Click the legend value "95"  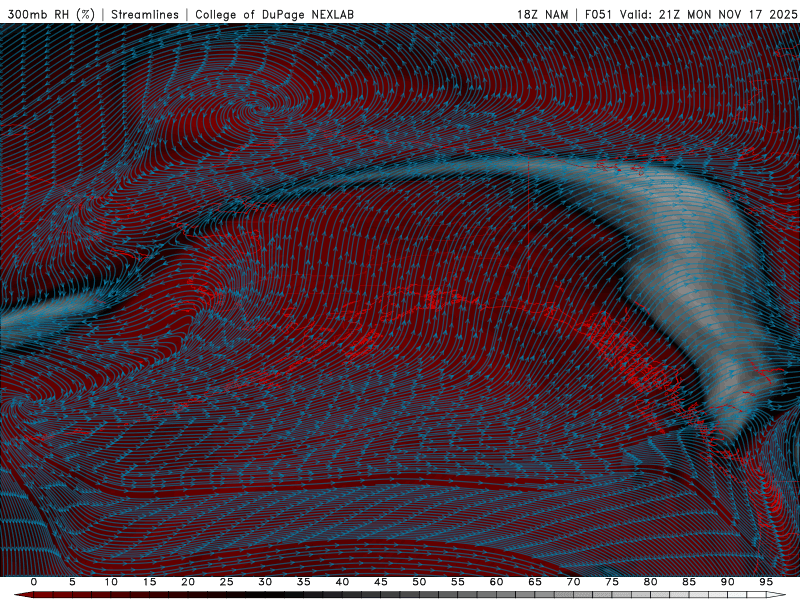[x=766, y=582]
